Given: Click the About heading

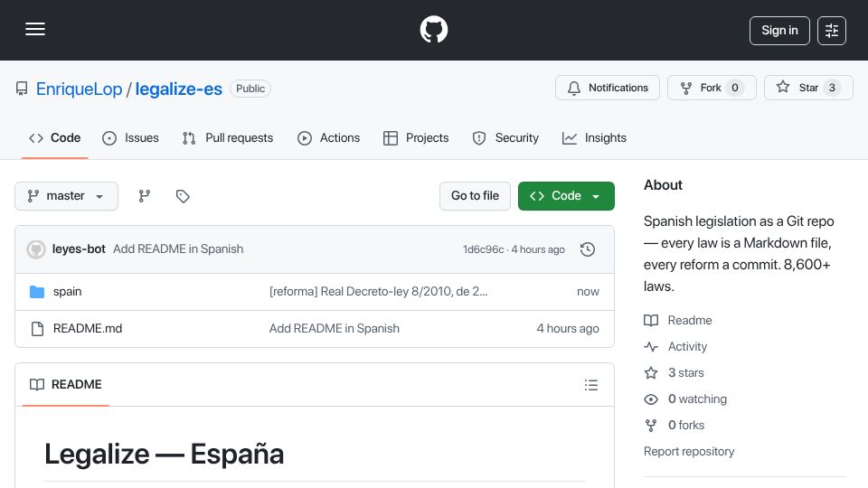Looking at the screenshot, I should point(663,185).
